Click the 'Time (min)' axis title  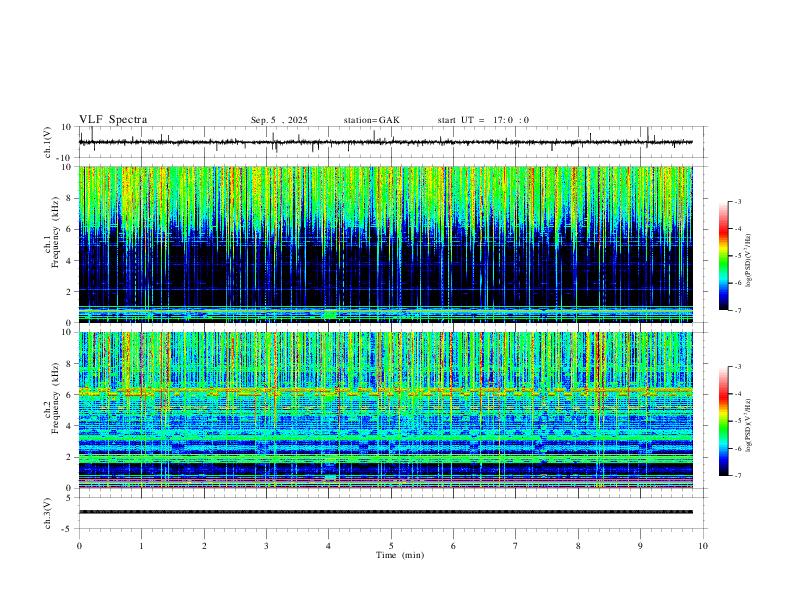click(400, 555)
